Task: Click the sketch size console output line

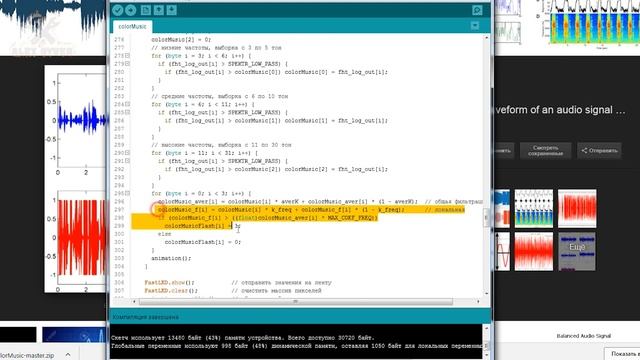Action: [x=242, y=338]
